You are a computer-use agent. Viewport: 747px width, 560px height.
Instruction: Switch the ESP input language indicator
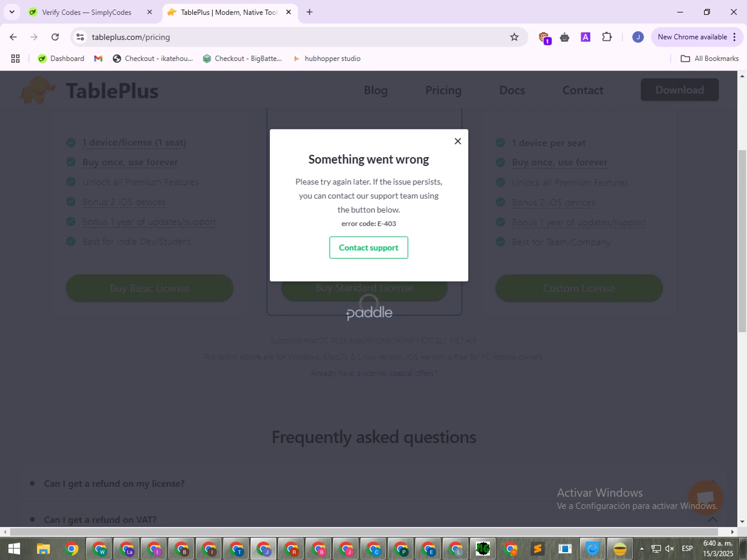coord(687,549)
